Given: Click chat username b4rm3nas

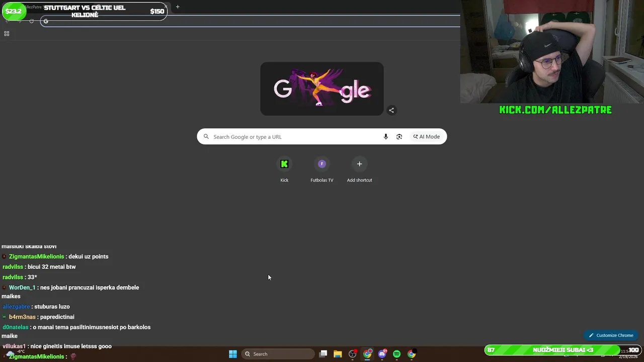Looking at the screenshot, I should [22, 317].
